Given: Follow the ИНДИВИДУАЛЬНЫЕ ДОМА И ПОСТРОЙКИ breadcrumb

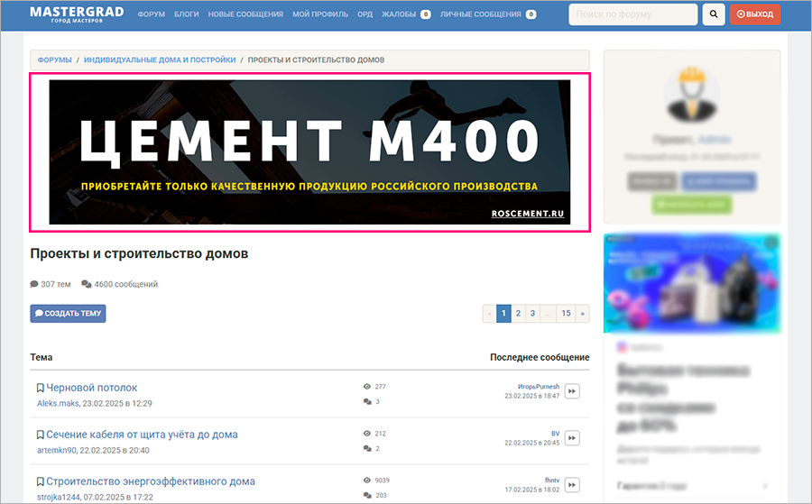Looking at the screenshot, I should coord(160,60).
